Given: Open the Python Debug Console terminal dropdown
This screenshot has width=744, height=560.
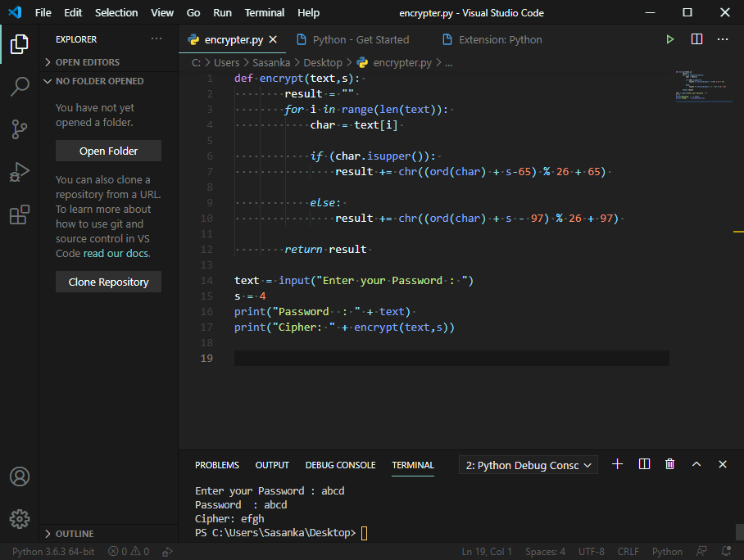Looking at the screenshot, I should tap(529, 465).
